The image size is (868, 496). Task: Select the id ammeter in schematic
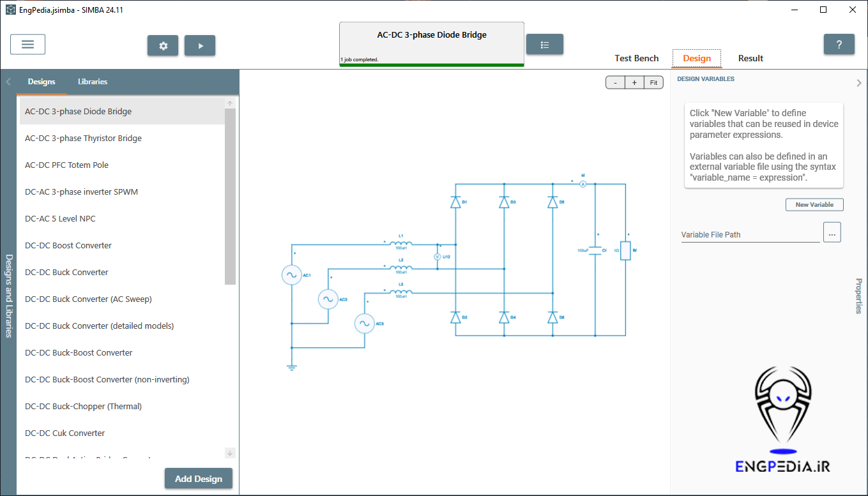[582, 183]
